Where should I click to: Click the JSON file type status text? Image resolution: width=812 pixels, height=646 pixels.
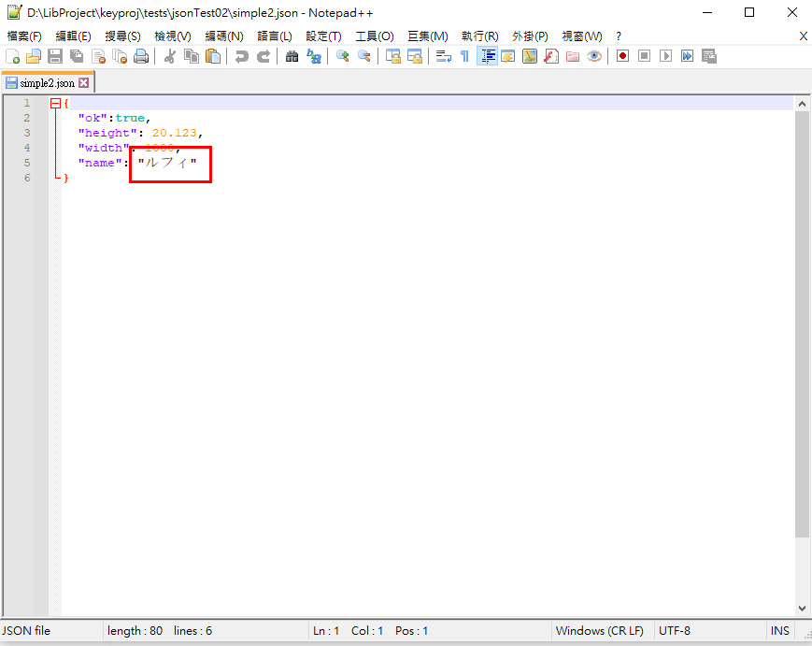[x=26, y=630]
